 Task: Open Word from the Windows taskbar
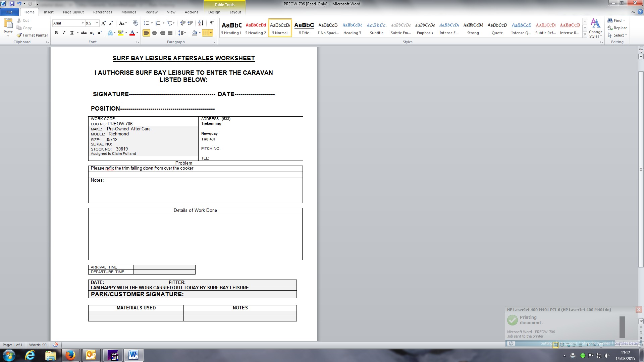pyautogui.click(x=133, y=355)
